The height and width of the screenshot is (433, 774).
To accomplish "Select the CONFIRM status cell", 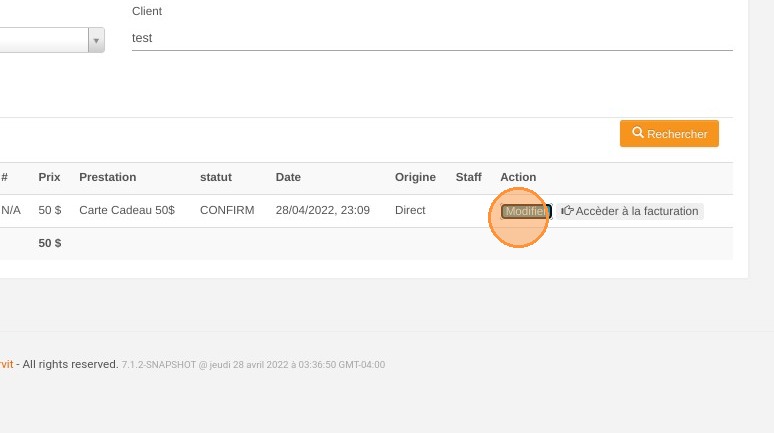I will [227, 210].
